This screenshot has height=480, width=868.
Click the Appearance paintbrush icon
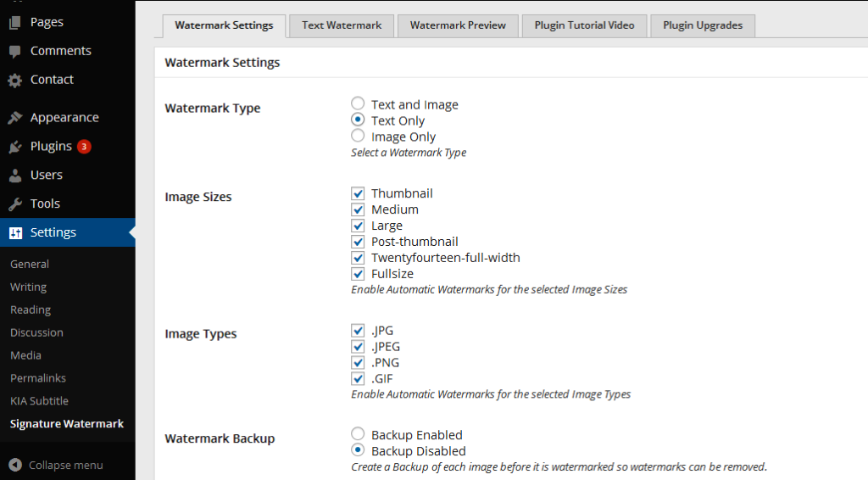click(15, 117)
